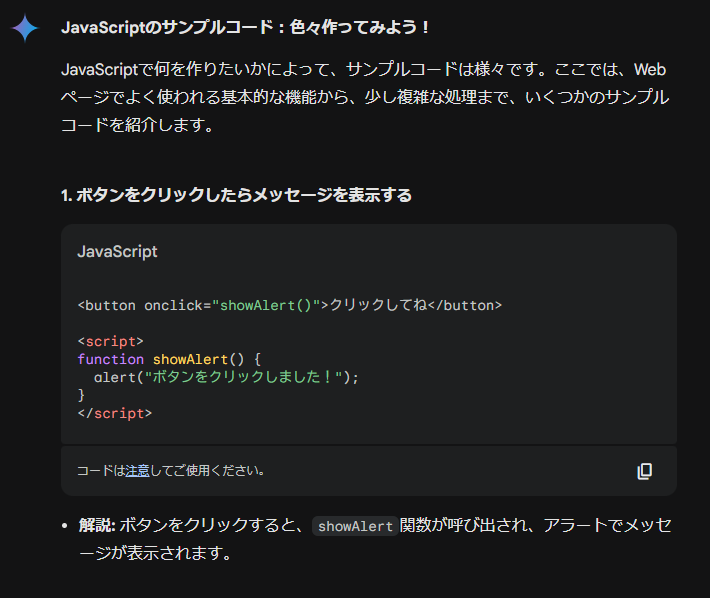Click the intro paragraph starting JavaScriptで何を作りたいか
Image resolution: width=710 pixels, height=598 pixels.
[365, 97]
